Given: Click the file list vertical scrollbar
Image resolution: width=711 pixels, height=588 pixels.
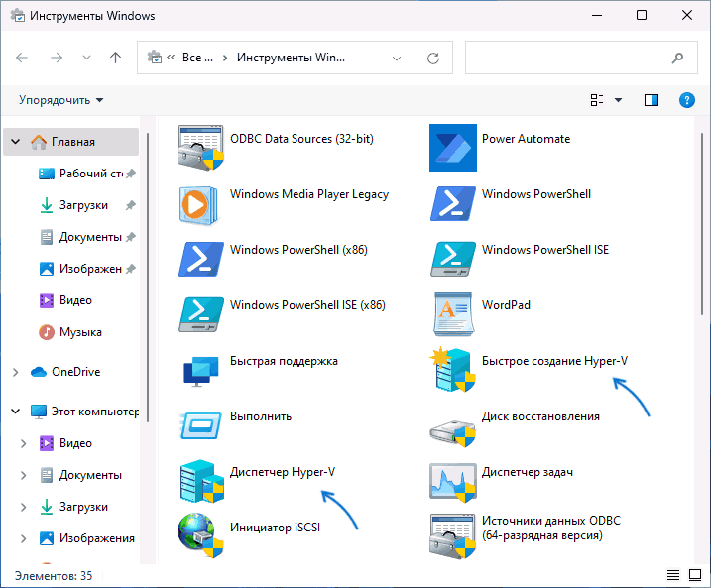Looking at the screenshot, I should click(x=702, y=224).
